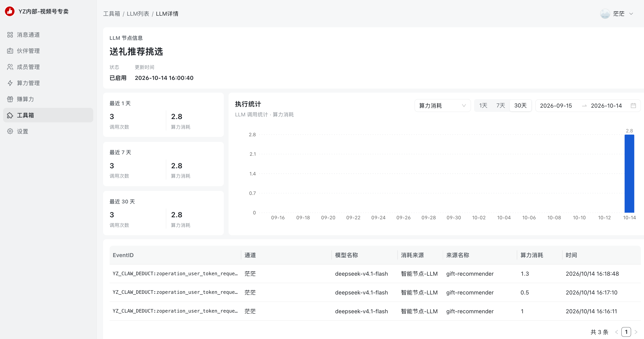Click the 消息通道 grid icon

point(10,35)
